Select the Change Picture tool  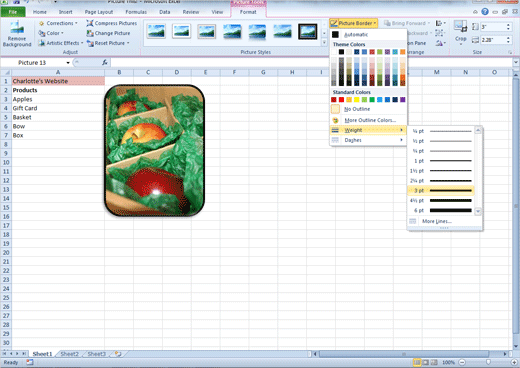tap(108, 33)
